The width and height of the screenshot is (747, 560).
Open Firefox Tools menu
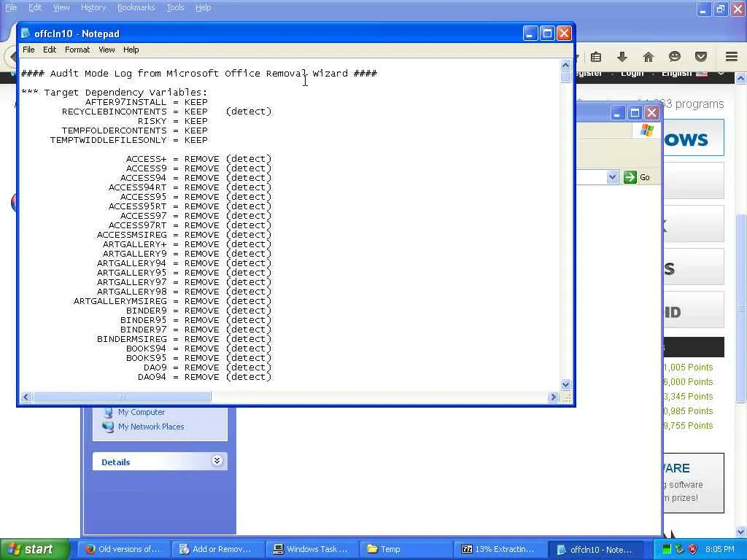pos(175,7)
